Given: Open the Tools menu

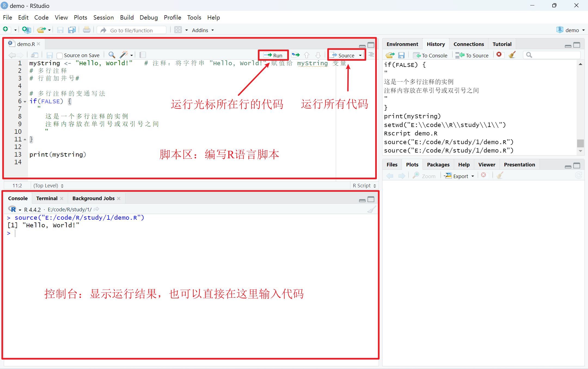Looking at the screenshot, I should 194,17.
